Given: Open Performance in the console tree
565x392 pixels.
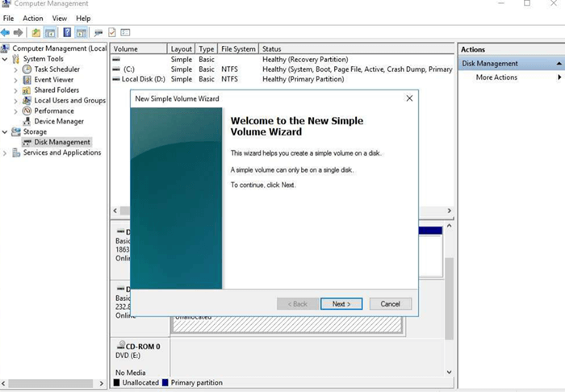Looking at the screenshot, I should click(x=53, y=111).
